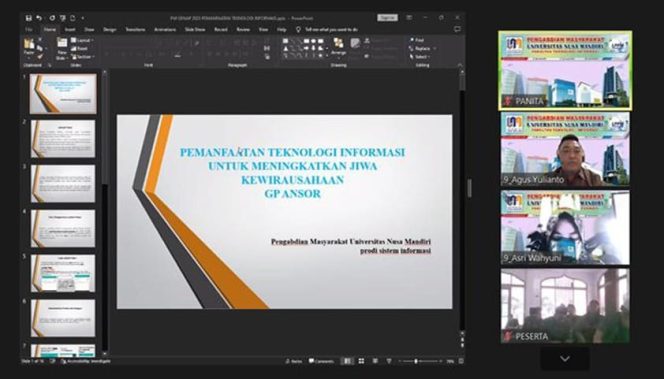The height and width of the screenshot is (379, 664).
Task: Click the Sign in button
Action: coord(387,18)
